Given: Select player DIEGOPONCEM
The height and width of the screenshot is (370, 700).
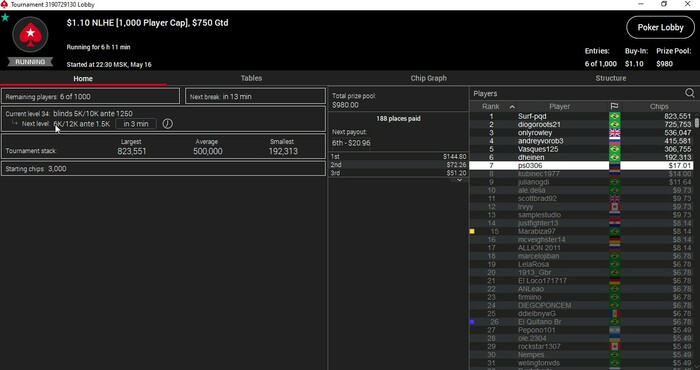Looking at the screenshot, I should [581, 305].
